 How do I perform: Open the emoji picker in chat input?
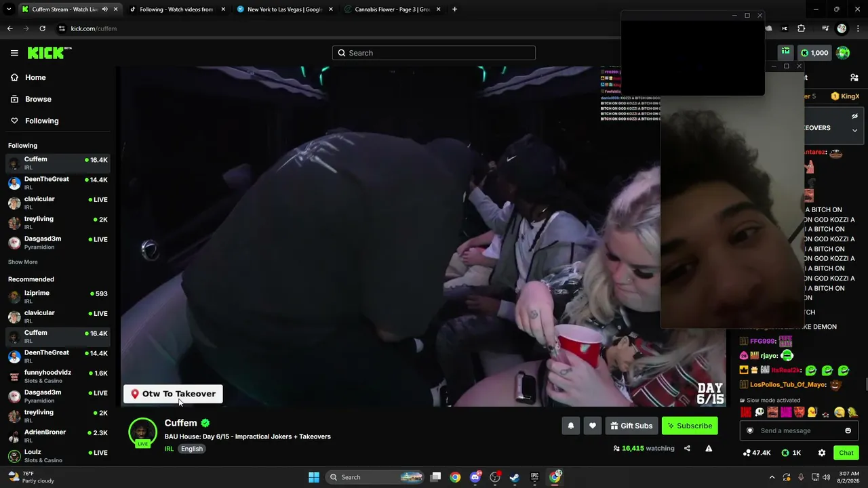848,430
